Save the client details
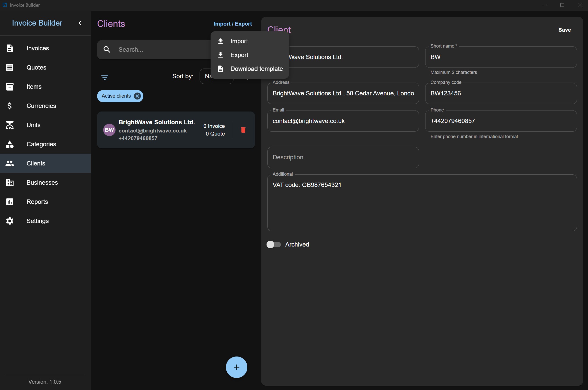 click(564, 30)
